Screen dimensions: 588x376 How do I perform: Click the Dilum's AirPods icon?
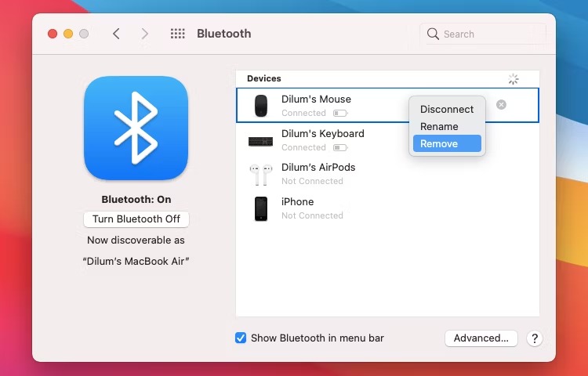point(261,174)
